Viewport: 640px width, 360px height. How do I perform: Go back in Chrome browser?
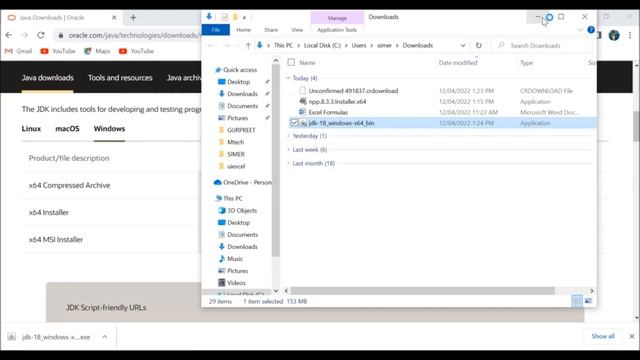click(9, 36)
